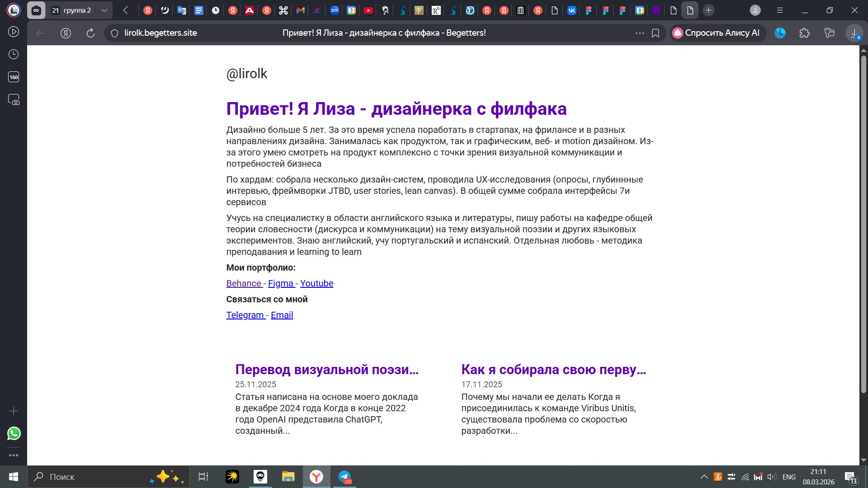The width and height of the screenshot is (868, 488).
Task: Open the Telegram contact link
Action: [x=245, y=315]
